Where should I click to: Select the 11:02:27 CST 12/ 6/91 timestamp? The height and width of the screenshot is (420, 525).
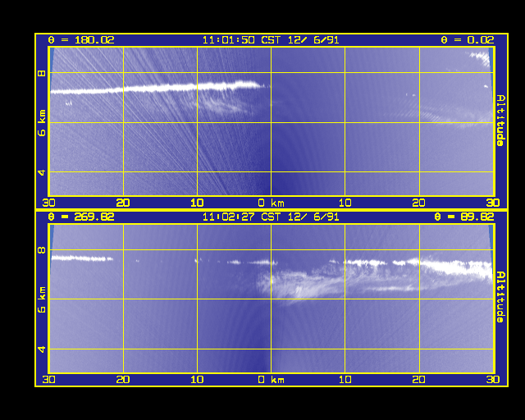(x=271, y=217)
